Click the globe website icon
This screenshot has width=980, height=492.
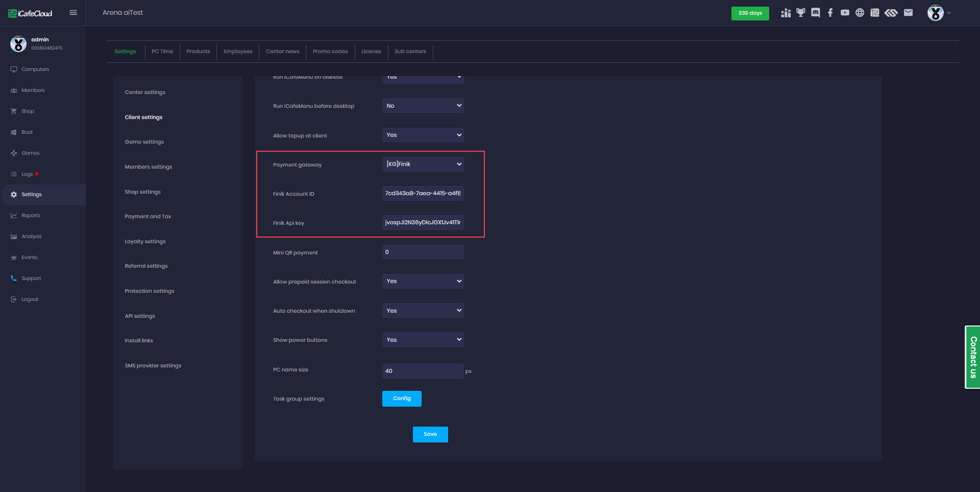(860, 13)
